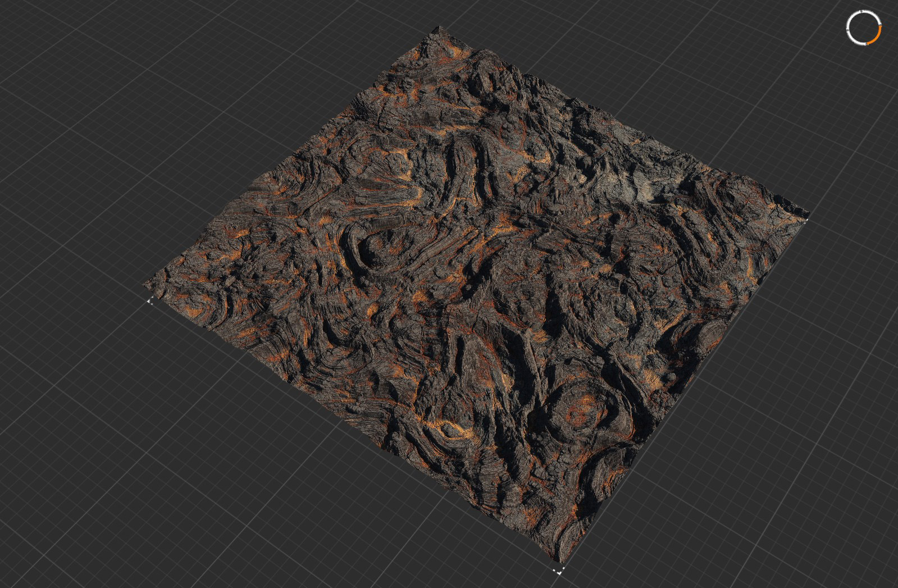
Task: Click the empty grid at the viewport's bottom-right
Action: click(786, 505)
